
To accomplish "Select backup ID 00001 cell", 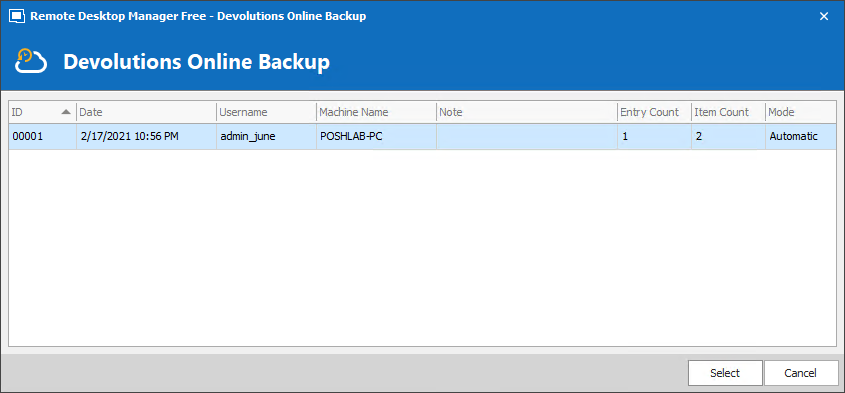I will point(43,136).
